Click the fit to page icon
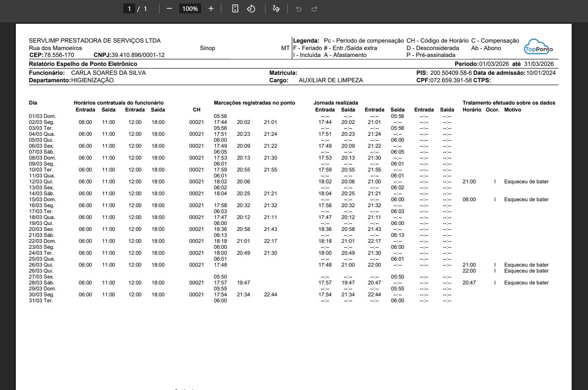This screenshot has height=390, width=588. (235, 8)
